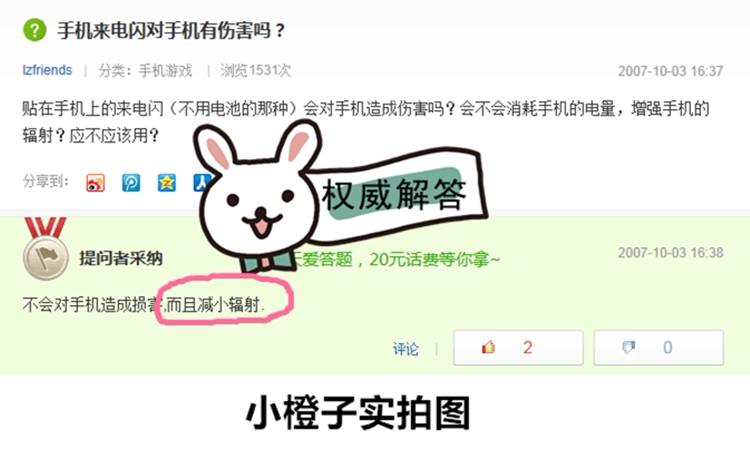Image resolution: width=750 pixels, height=449 pixels.
Task: Click the thumbs-up icon
Action: 488,347
